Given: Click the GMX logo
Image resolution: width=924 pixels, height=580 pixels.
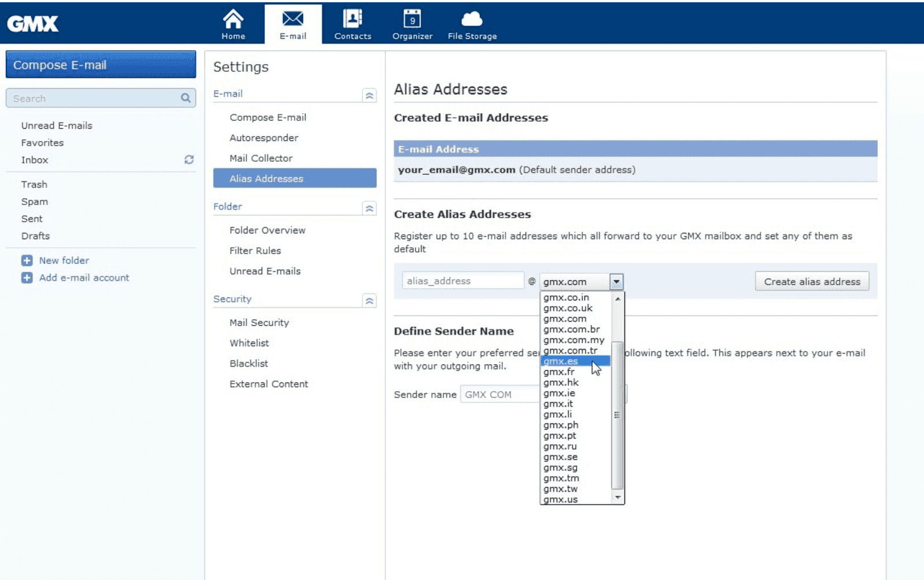Looking at the screenshot, I should coord(33,24).
